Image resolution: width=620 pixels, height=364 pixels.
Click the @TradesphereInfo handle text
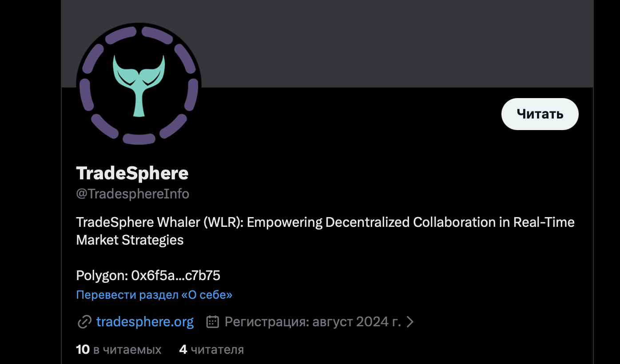pos(132,194)
